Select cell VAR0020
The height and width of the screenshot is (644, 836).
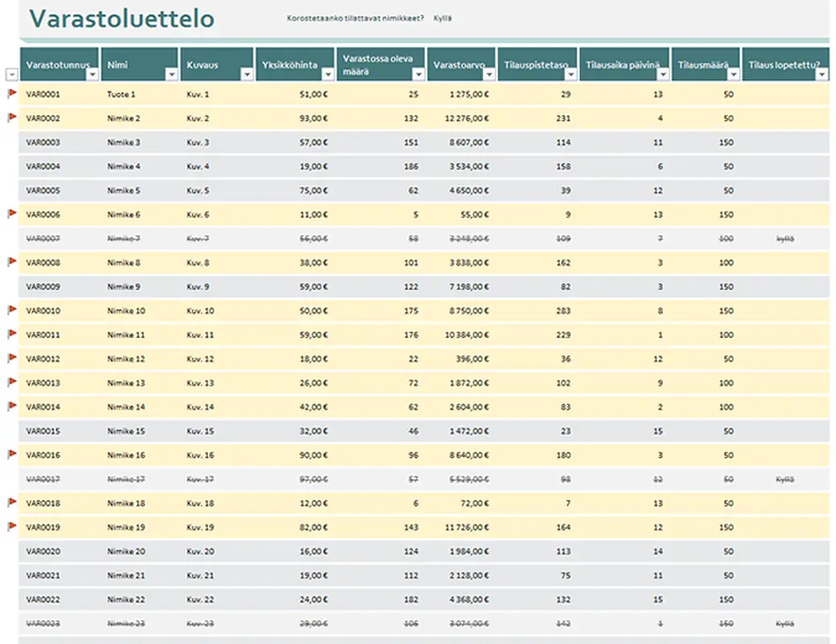43,551
